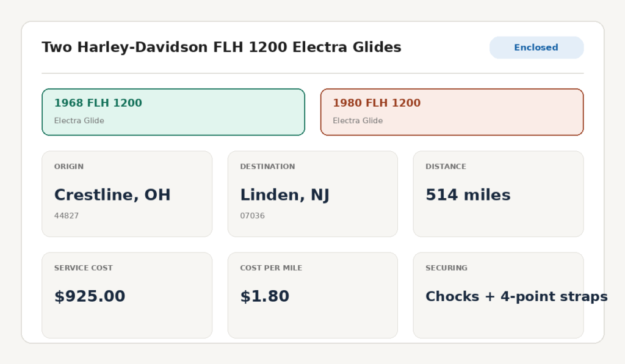Click the SECURING label text
The image size is (625, 364).
pos(446,268)
